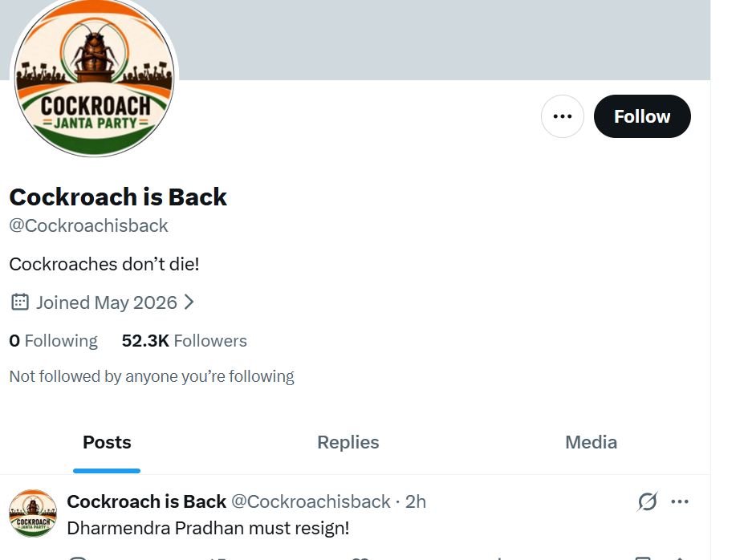
Task: View the 0 Following list
Action: pos(53,341)
